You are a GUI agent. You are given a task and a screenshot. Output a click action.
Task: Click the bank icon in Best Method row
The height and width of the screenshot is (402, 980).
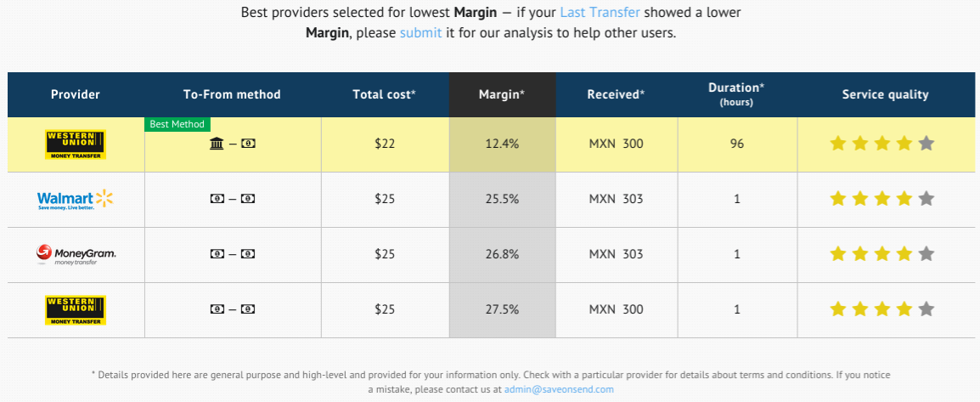point(217,144)
